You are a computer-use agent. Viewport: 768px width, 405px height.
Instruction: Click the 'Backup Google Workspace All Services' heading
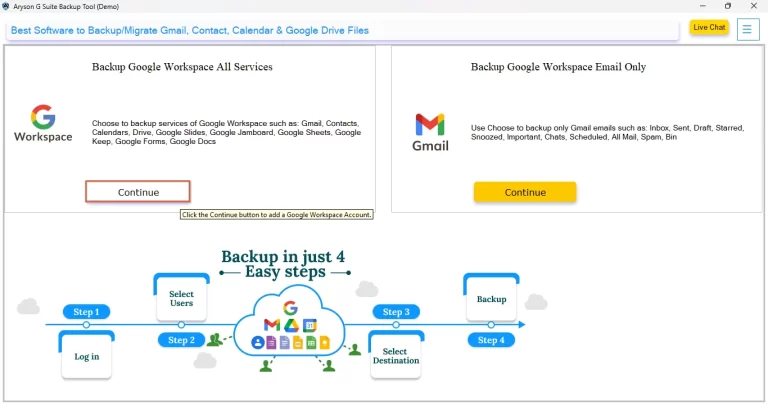click(182, 67)
